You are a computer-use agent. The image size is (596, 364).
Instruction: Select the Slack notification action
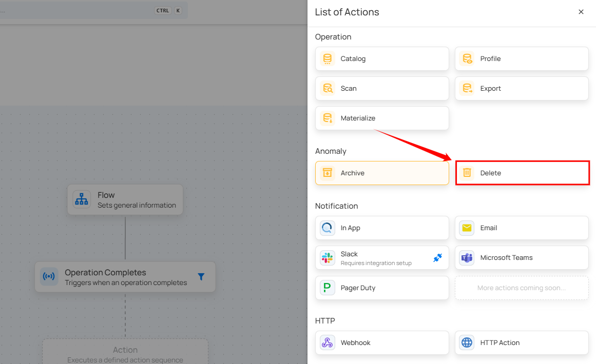[375, 258]
